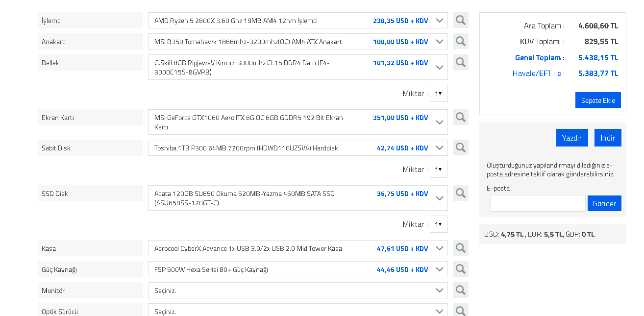Click the 351,00 USD + KDV price
This screenshot has height=316, width=644.
pos(400,118)
